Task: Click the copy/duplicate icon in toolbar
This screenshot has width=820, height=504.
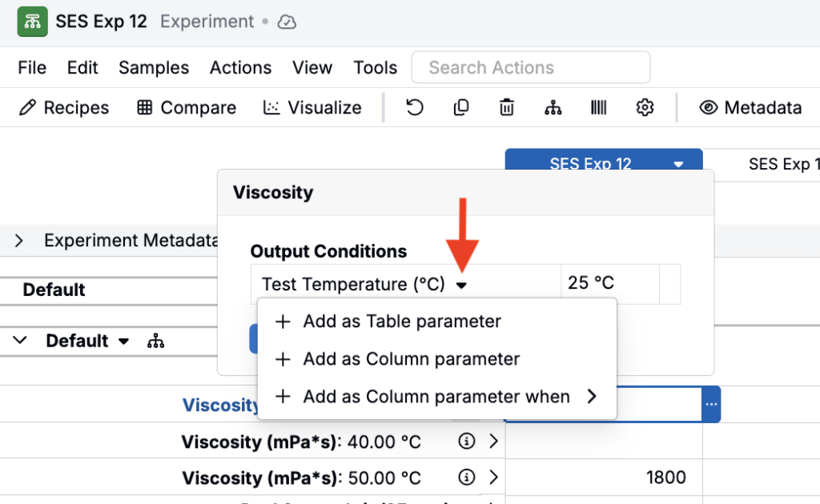Action: (460, 107)
